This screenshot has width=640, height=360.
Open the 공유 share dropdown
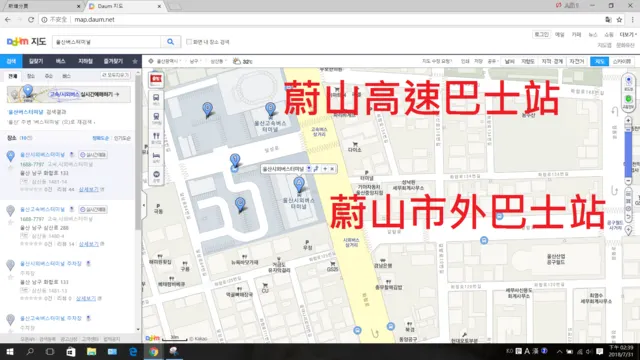pyautogui.click(x=492, y=61)
